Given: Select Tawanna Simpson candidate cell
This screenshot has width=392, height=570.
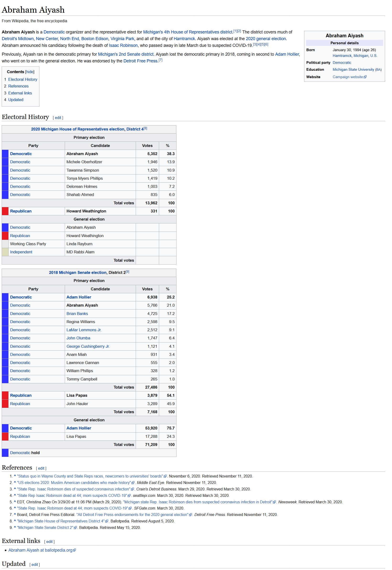Looking at the screenshot, I should [101, 171].
